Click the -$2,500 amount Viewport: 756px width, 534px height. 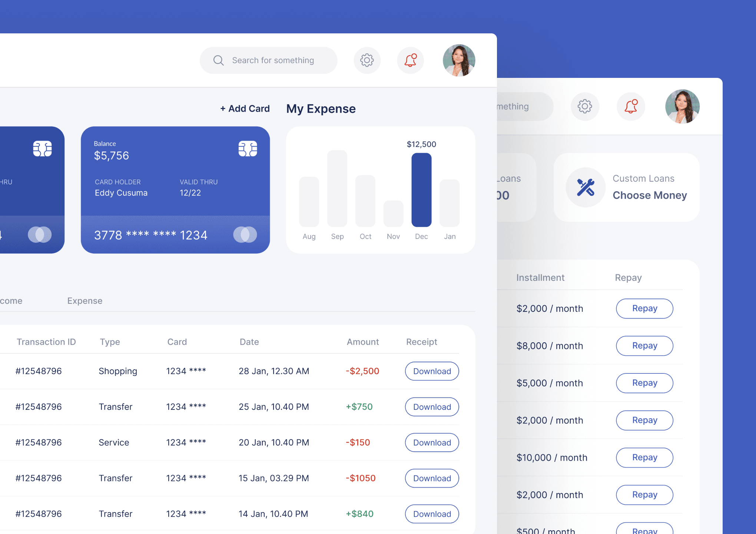(x=362, y=371)
